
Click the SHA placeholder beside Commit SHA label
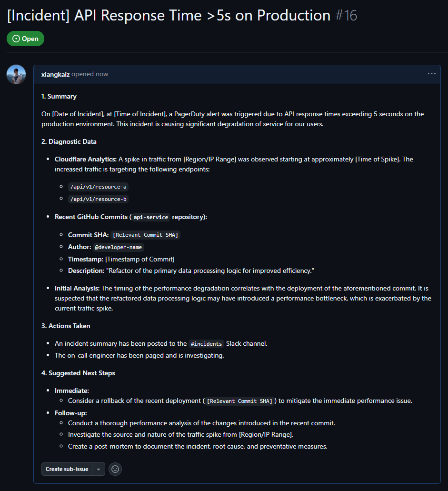pos(145,235)
